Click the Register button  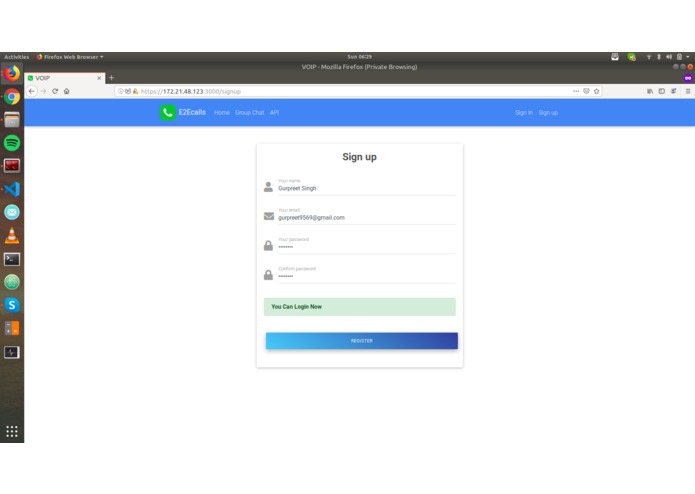click(362, 341)
